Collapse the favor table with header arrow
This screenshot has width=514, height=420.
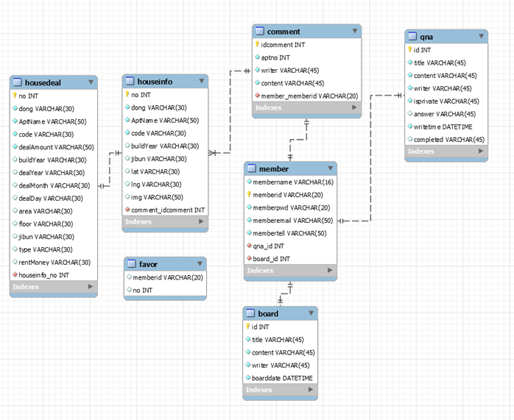pyautogui.click(x=200, y=263)
